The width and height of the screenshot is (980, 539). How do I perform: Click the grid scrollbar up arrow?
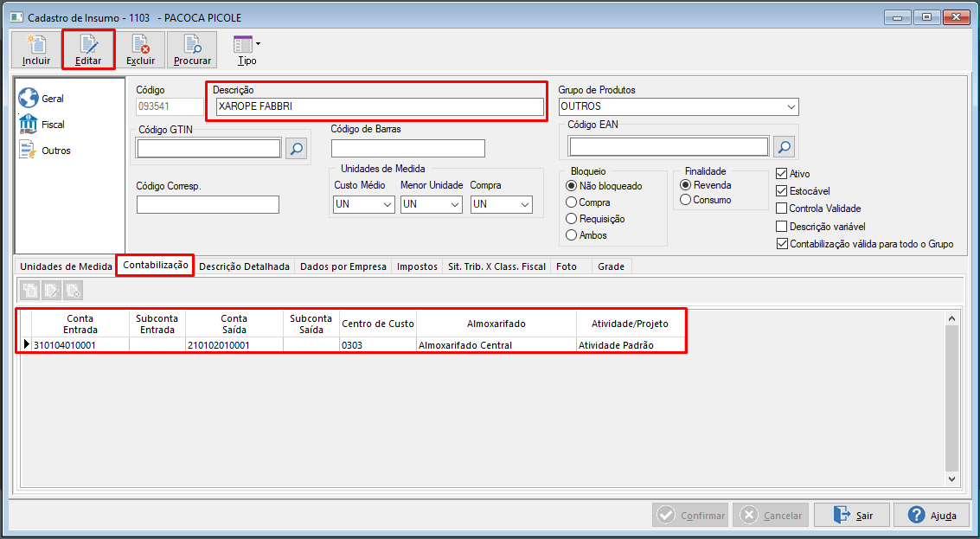click(951, 319)
